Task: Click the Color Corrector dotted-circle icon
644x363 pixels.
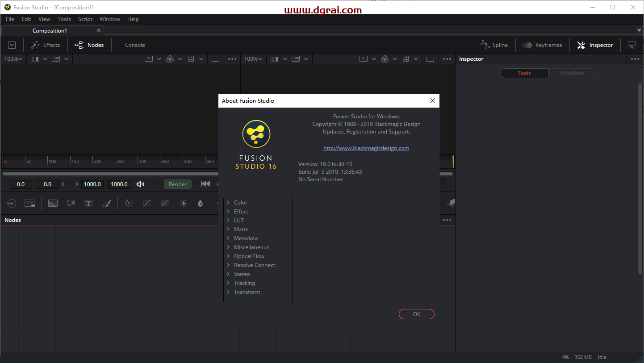Action: coord(129,203)
